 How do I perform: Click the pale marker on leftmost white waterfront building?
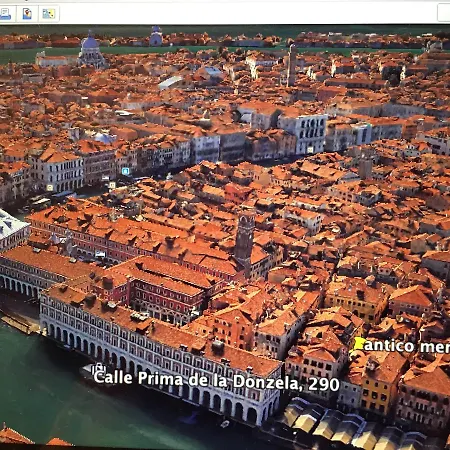pos(50,188)
